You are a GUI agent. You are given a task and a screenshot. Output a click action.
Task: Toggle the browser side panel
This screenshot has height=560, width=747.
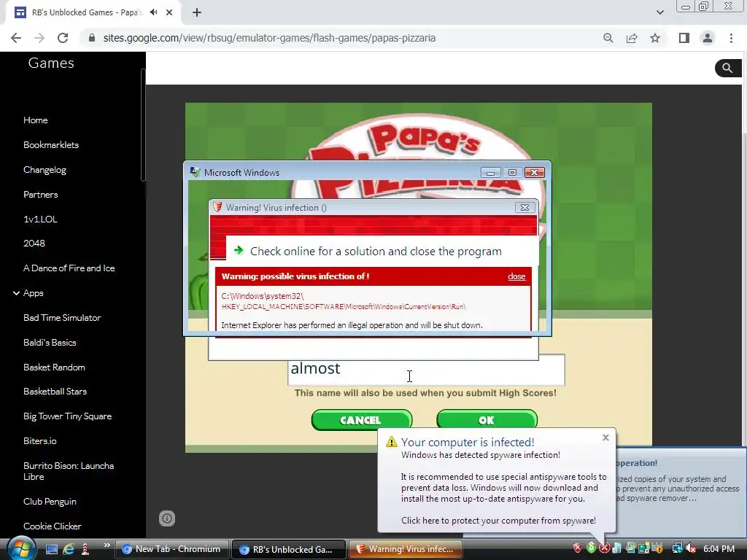tap(684, 38)
